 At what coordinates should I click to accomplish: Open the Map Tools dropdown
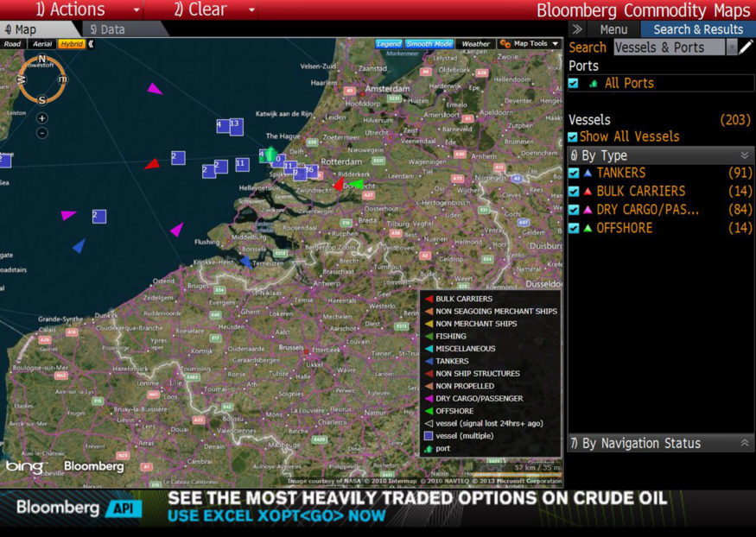click(x=530, y=44)
